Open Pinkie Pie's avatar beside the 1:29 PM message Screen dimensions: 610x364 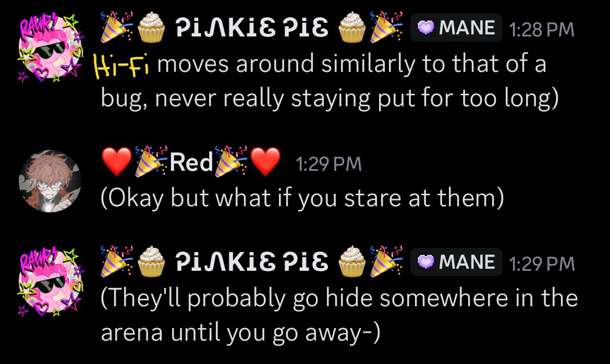coord(50,281)
